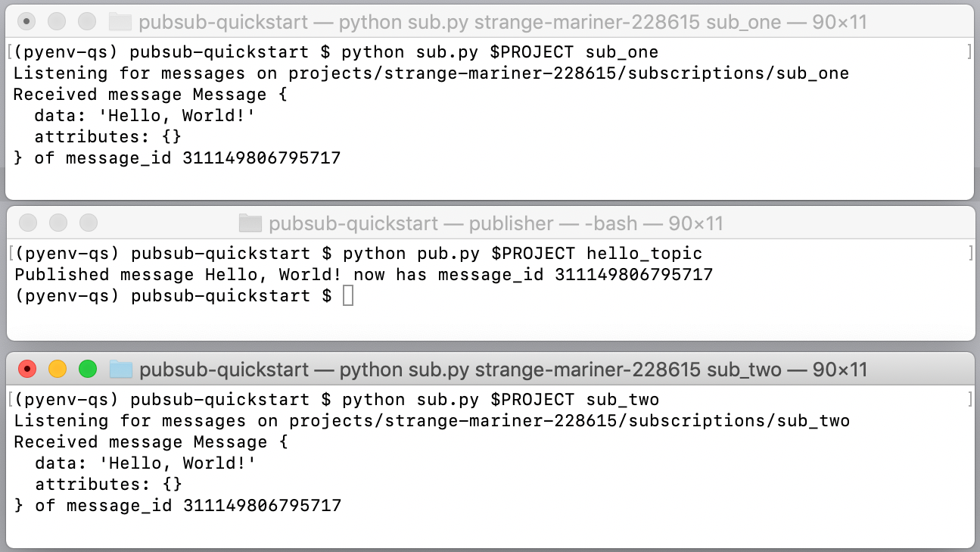Click the folder icon in publisher title bar
This screenshot has height=552, width=980.
250,223
